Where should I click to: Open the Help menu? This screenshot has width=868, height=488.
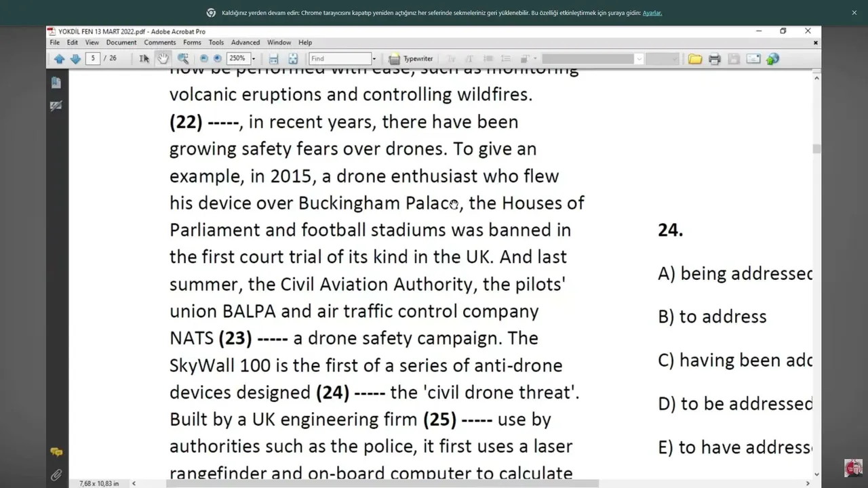tap(305, 42)
